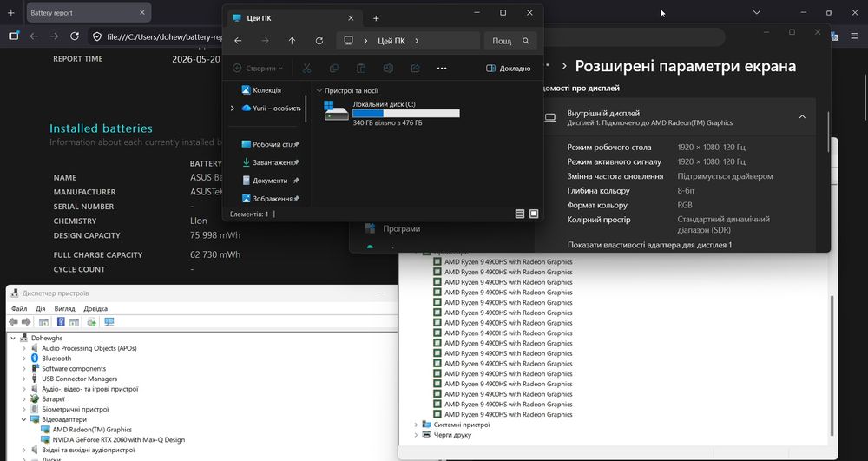Expand the Yurii OneDrive folder

(x=232, y=109)
